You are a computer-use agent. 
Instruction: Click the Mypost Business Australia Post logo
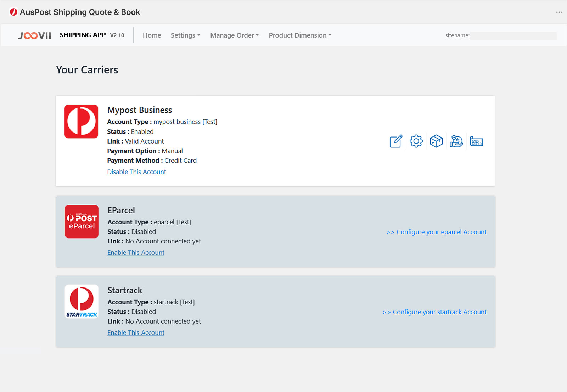(x=82, y=122)
